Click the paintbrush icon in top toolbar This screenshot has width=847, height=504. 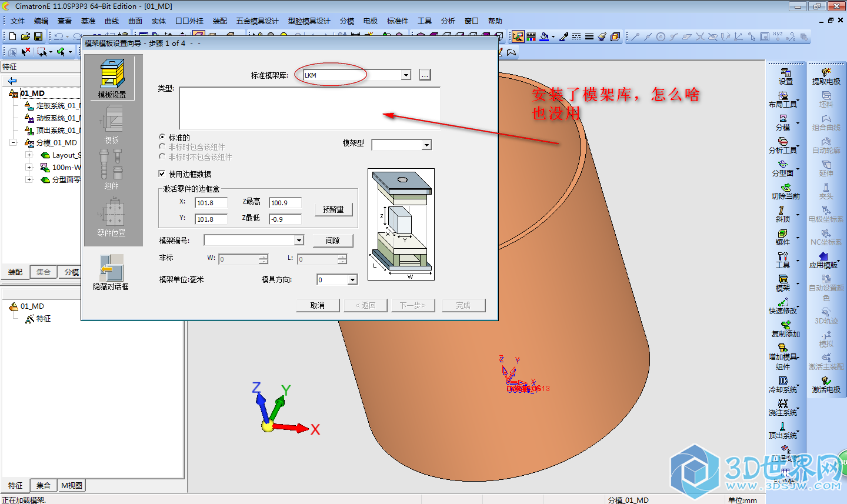pyautogui.click(x=602, y=36)
